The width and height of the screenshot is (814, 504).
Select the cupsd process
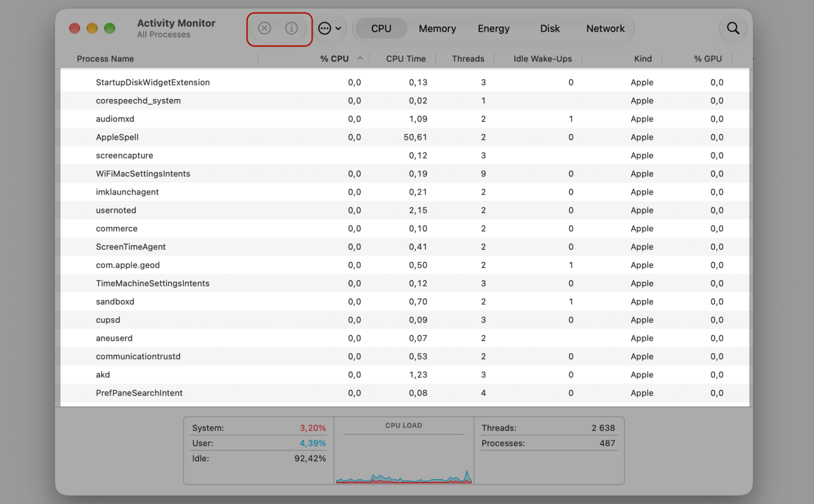point(405,320)
